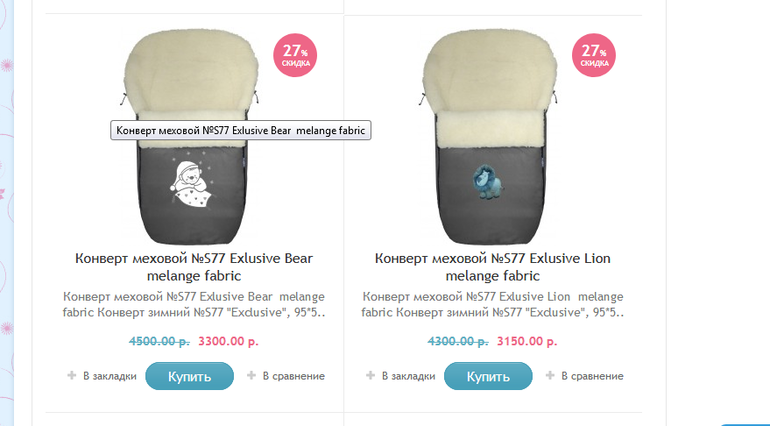Image resolution: width=770 pixels, height=426 pixels.
Task: Open the "Exlusive Bear melange fabric" title link
Action: [x=194, y=267]
